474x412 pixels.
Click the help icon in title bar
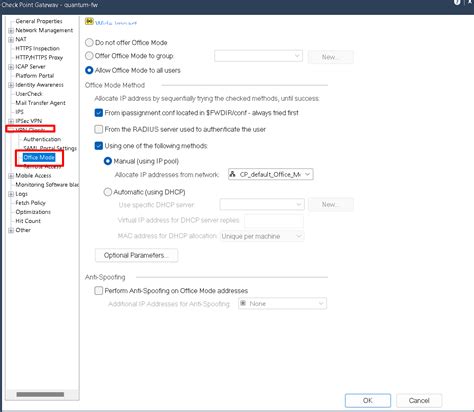click(457, 3)
